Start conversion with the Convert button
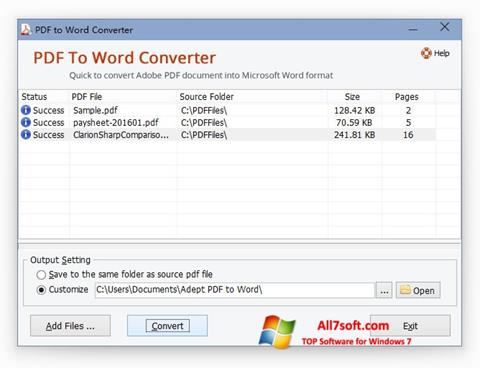The image size is (480, 368). (x=167, y=326)
